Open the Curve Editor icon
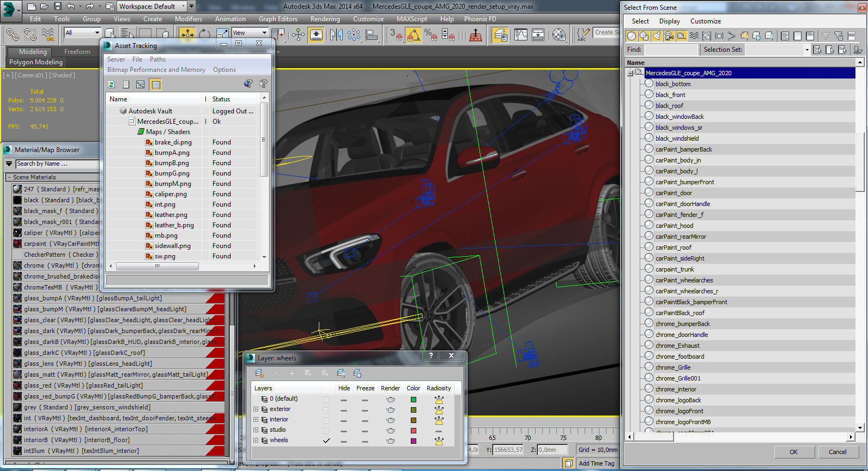The width and height of the screenshot is (868, 471). (x=521, y=34)
